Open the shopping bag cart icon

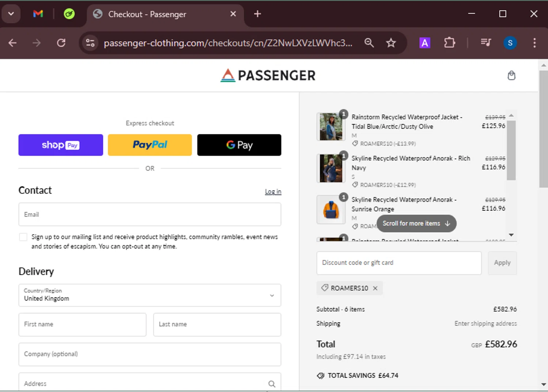tap(511, 76)
